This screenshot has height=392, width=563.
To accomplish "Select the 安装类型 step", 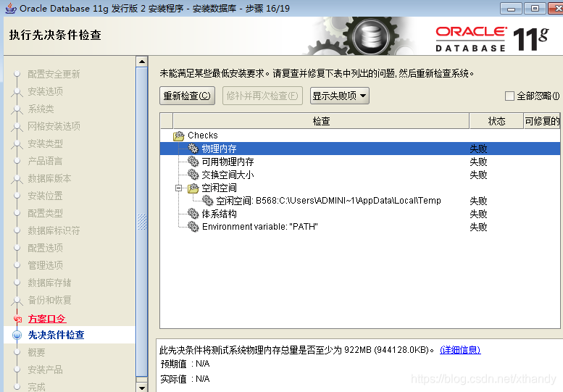I will [45, 143].
